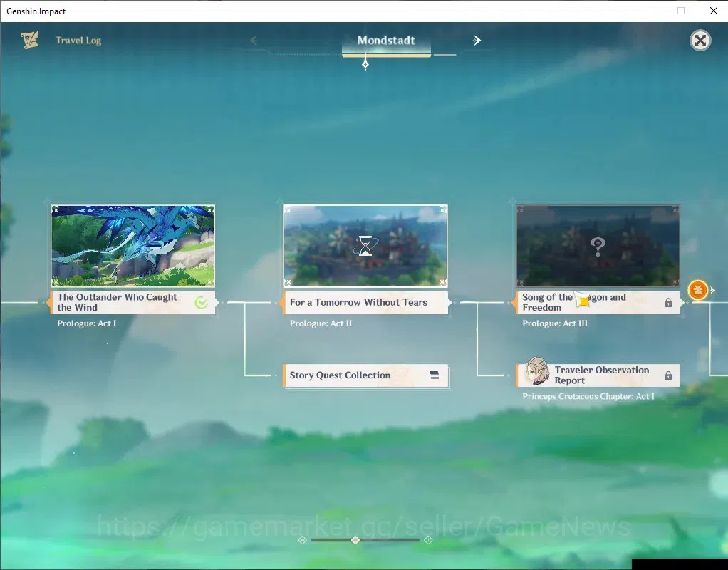The image size is (728, 570).
Task: Jump to timeline start diamond marker
Action: coord(302,540)
